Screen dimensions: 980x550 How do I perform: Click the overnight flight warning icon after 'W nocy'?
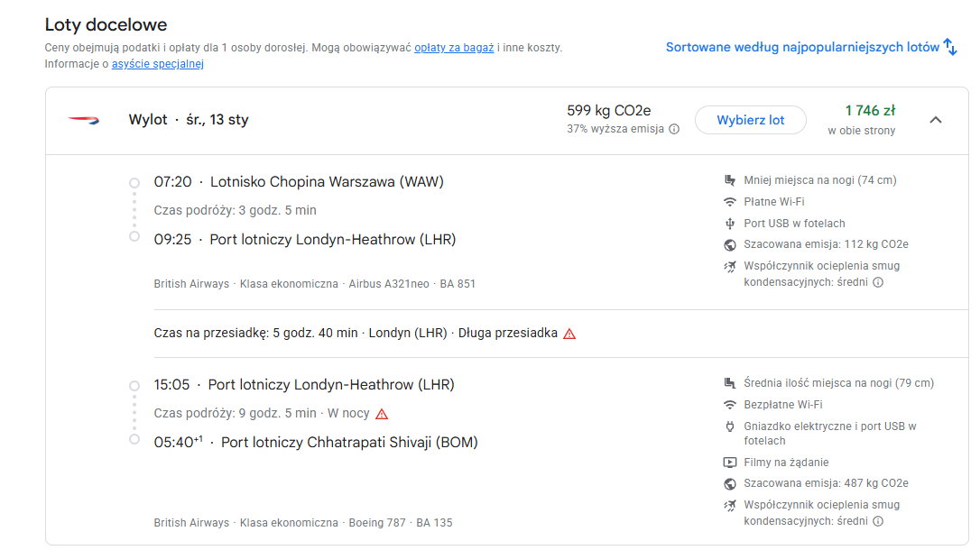coord(382,414)
